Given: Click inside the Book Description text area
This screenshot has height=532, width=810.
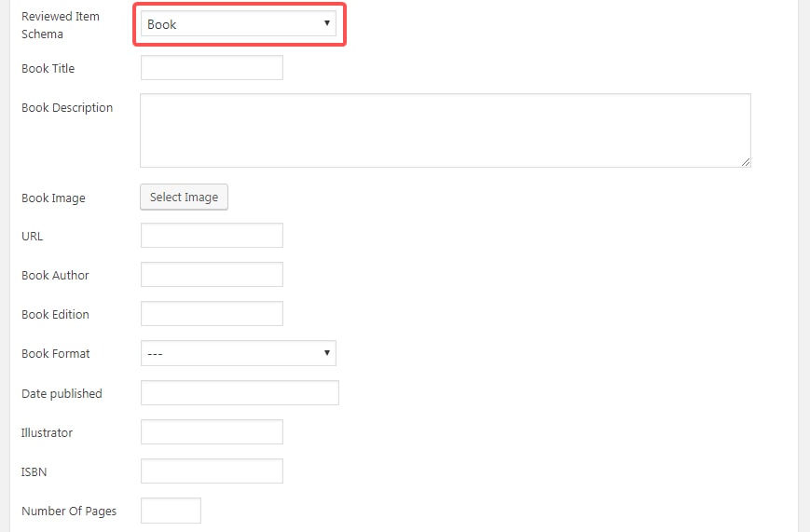Looking at the screenshot, I should pyautogui.click(x=445, y=130).
